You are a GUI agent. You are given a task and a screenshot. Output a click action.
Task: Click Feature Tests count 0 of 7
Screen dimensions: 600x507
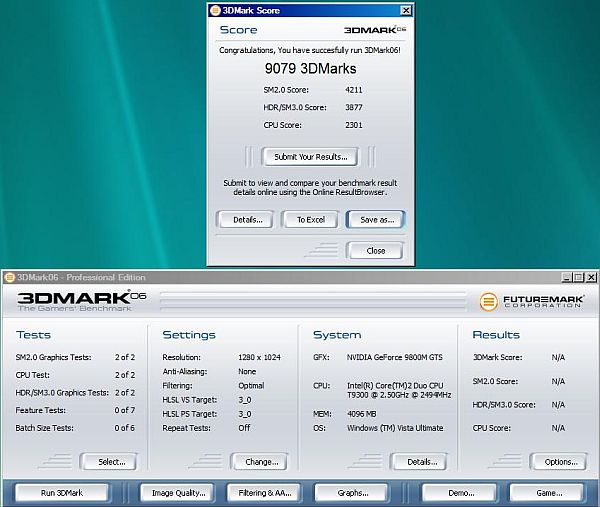125,410
